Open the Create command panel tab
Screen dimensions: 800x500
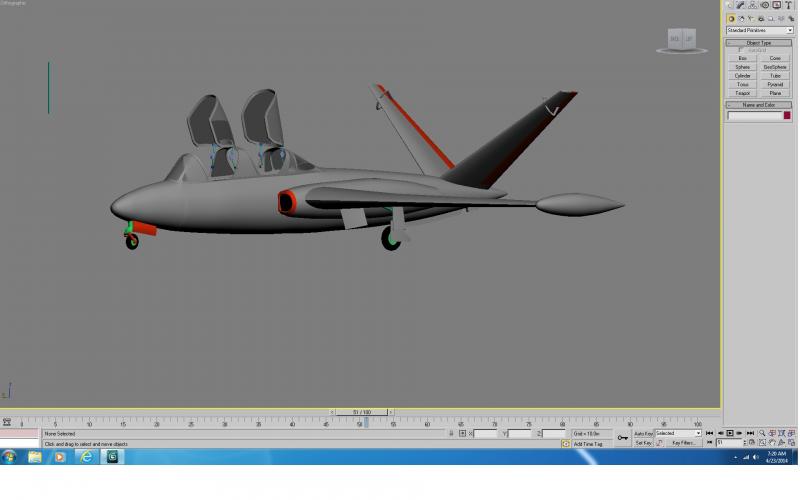(729, 5)
